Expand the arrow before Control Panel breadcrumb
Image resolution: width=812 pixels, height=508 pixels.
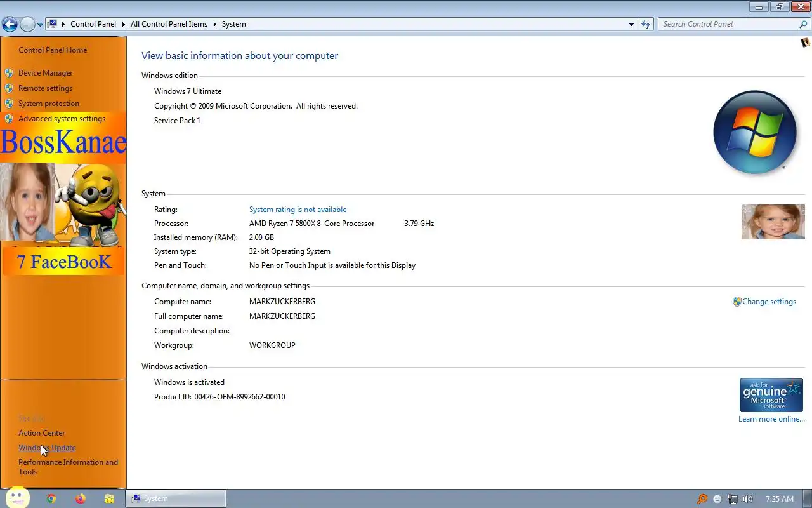click(63, 24)
